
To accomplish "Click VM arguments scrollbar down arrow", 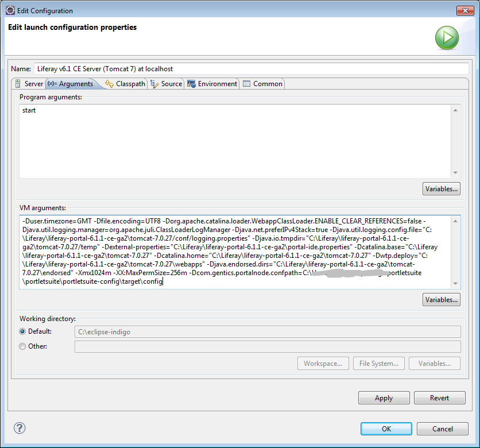I will [x=455, y=284].
